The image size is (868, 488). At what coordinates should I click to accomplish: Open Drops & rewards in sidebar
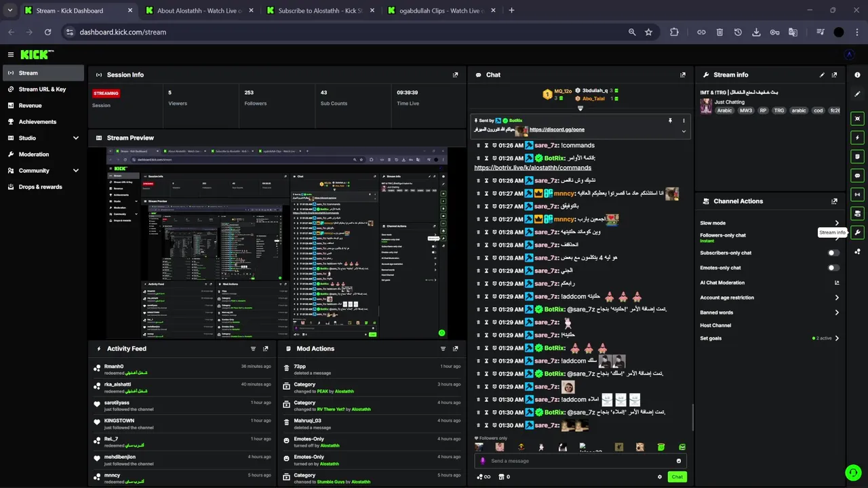(x=42, y=187)
